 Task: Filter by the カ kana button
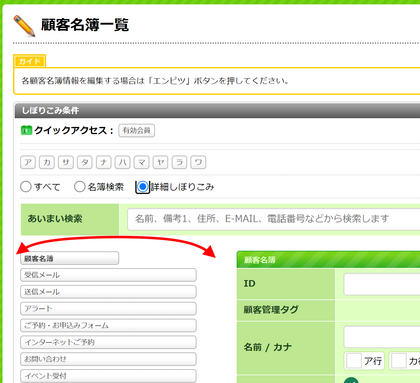tap(47, 162)
